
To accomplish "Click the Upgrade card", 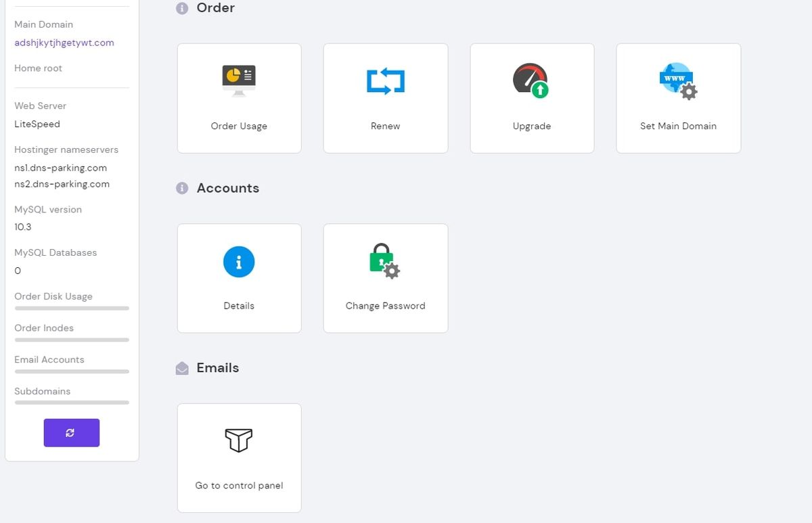I will tap(532, 98).
